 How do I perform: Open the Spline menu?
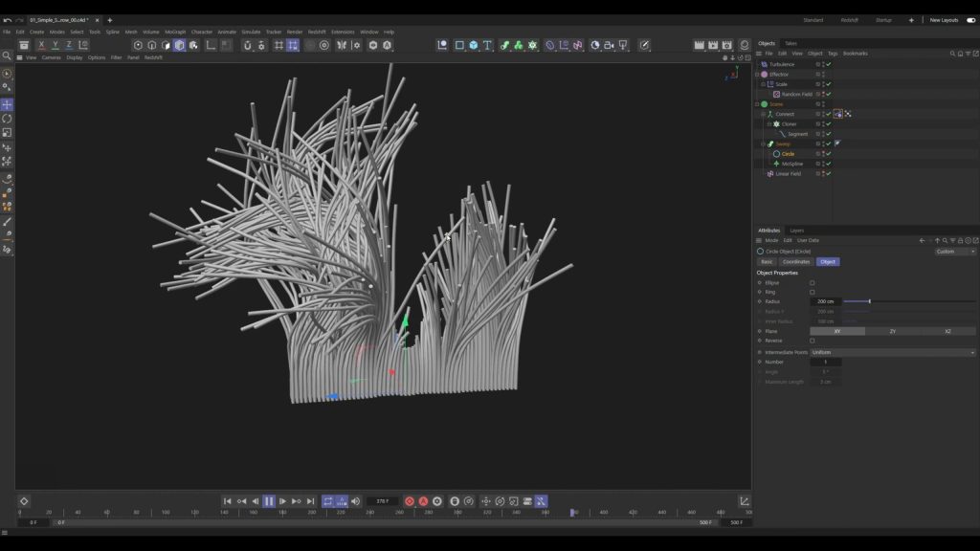point(113,32)
